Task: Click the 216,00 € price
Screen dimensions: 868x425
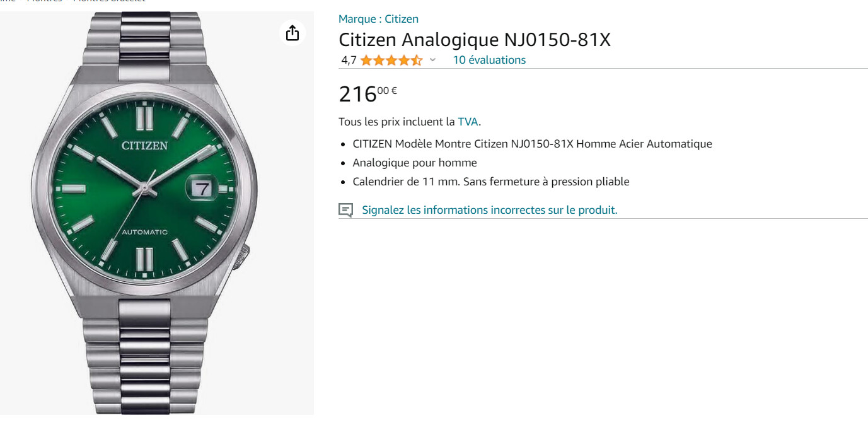Action: pos(367,94)
